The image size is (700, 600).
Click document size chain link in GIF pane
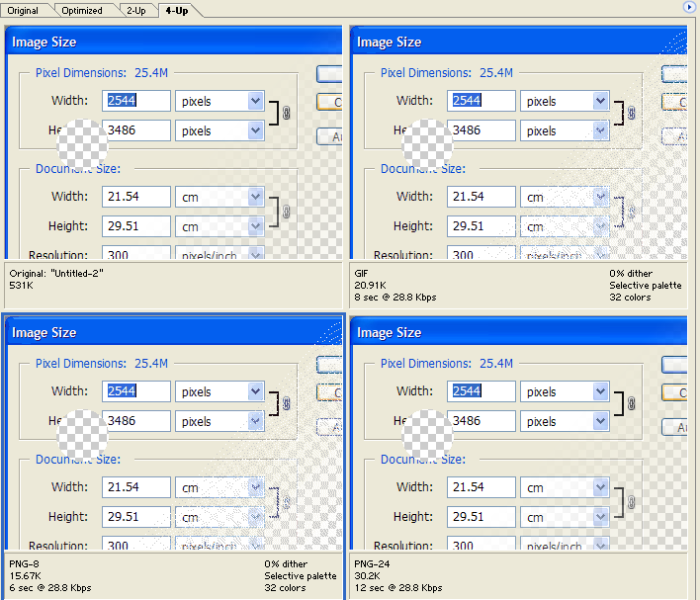point(631,212)
